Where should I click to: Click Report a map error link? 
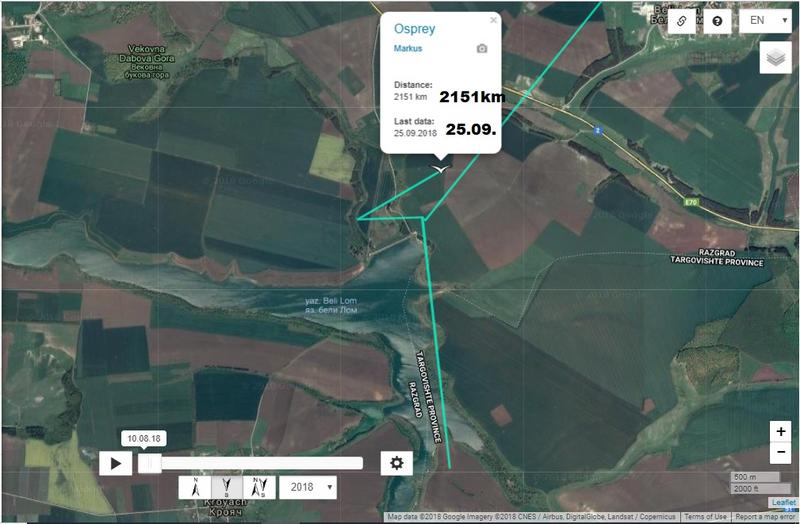click(764, 517)
